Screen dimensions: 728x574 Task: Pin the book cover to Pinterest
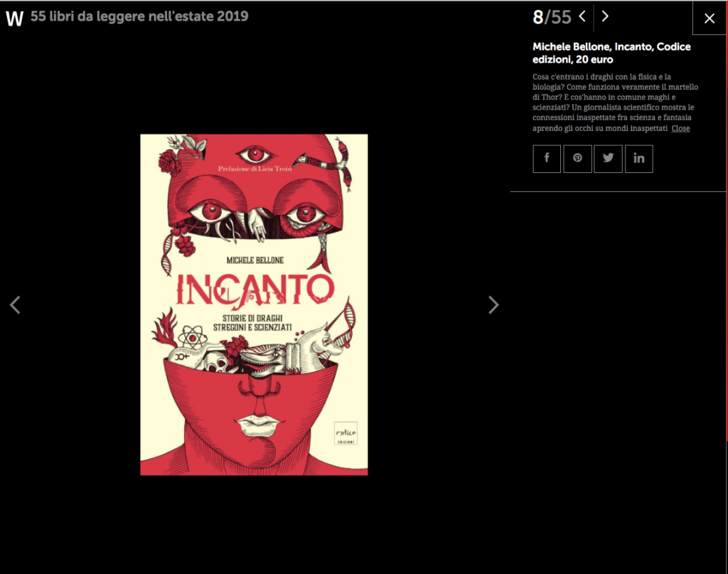pyautogui.click(x=577, y=158)
